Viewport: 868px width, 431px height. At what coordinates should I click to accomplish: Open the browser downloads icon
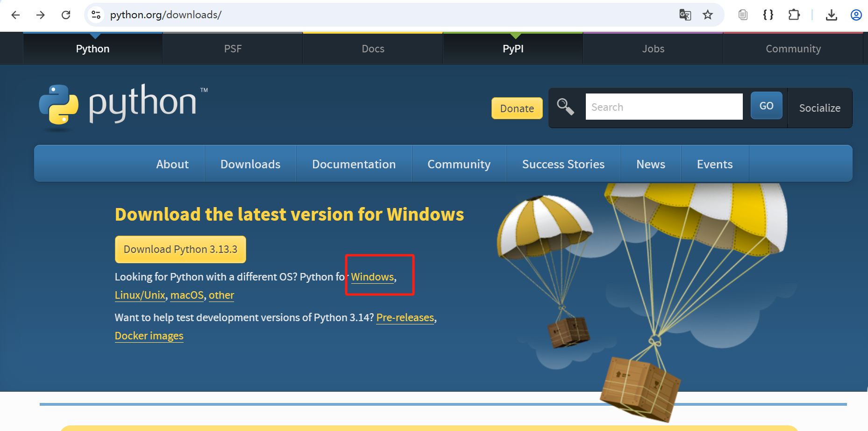coord(831,15)
